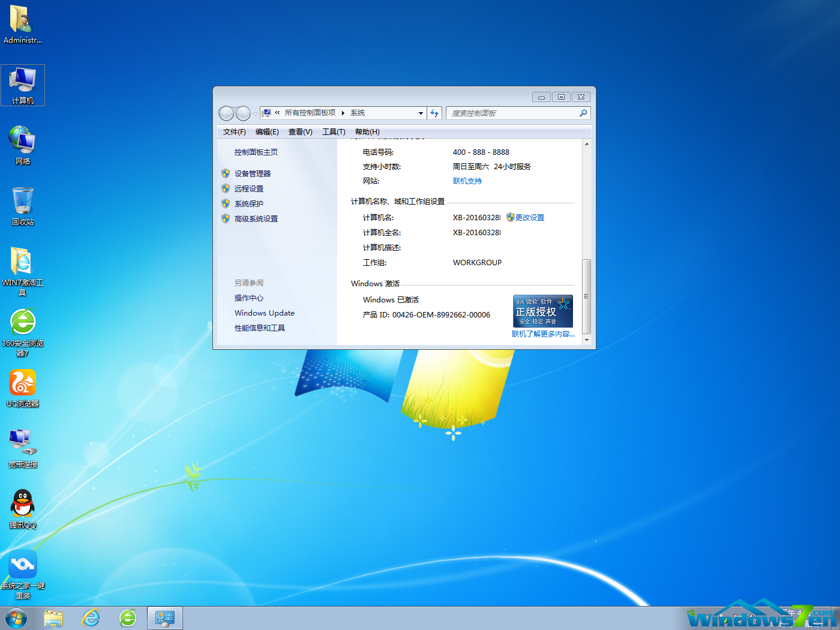
Task: Click the 周日至周六 24小时服务 text
Action: (x=492, y=167)
